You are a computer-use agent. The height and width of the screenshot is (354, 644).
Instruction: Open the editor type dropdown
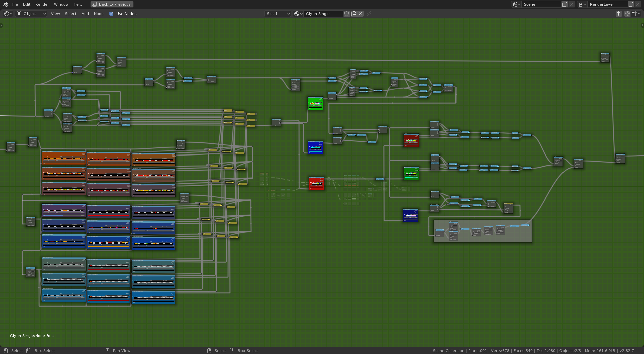point(8,14)
